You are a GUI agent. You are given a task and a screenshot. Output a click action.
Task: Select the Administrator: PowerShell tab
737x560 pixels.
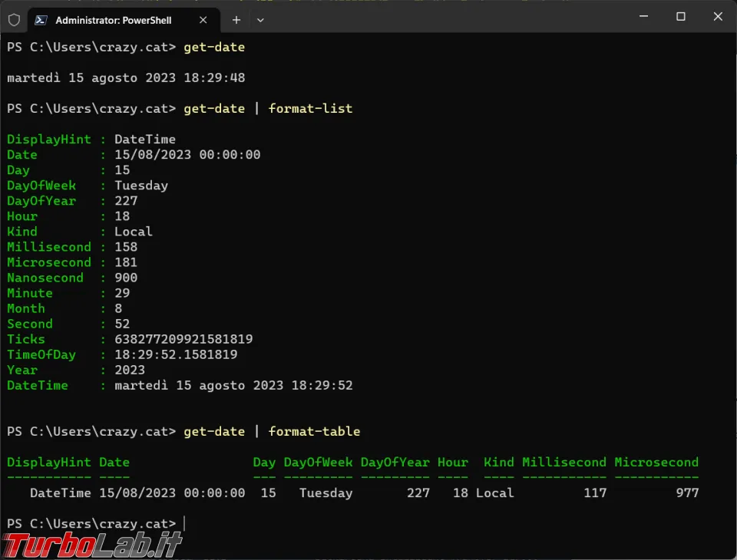coord(124,20)
